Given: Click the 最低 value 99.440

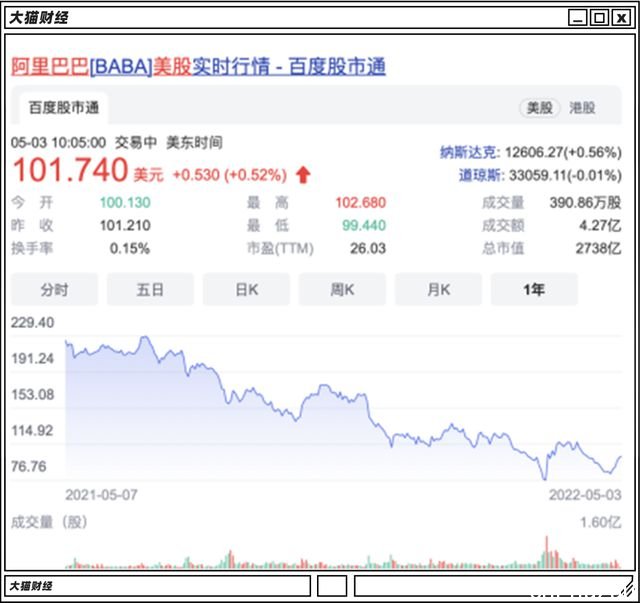Looking at the screenshot, I should pyautogui.click(x=364, y=225).
